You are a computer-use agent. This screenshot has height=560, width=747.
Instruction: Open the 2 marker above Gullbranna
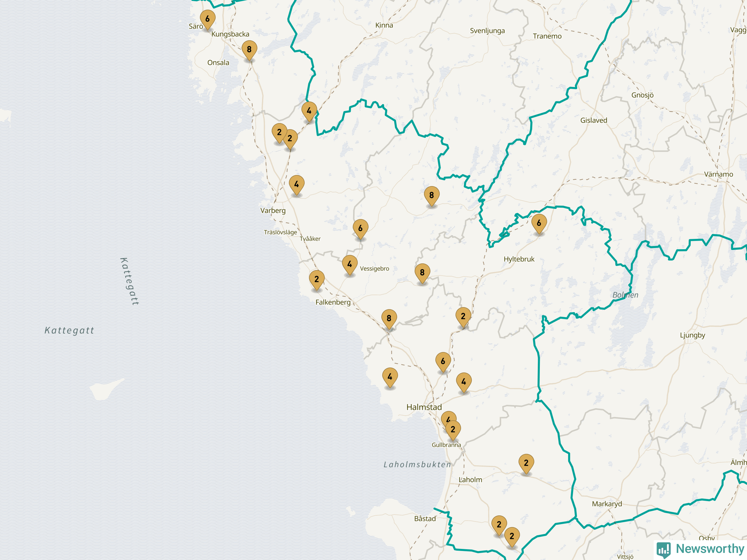(453, 430)
